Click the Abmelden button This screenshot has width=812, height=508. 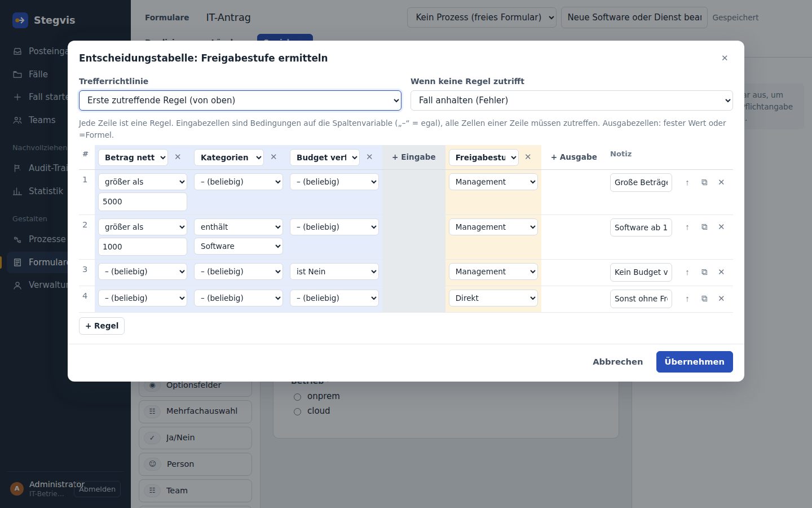pos(97,489)
